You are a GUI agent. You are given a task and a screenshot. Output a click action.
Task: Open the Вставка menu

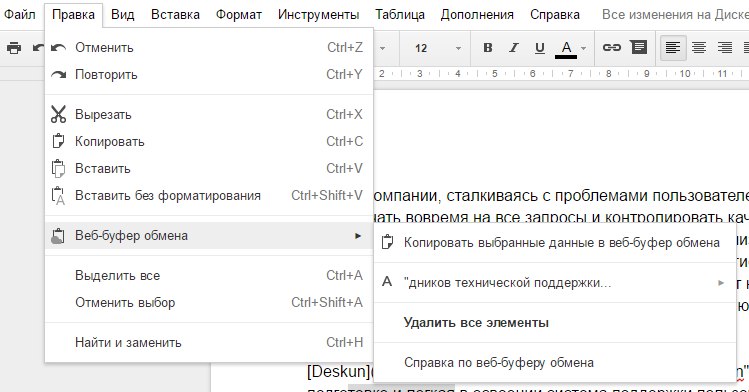[x=175, y=15]
